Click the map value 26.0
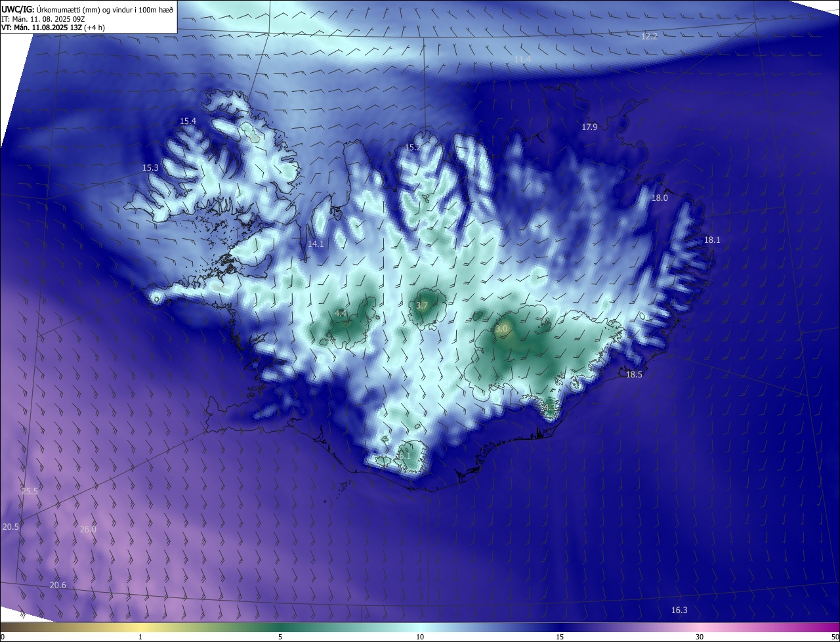840x642 pixels. (88, 529)
